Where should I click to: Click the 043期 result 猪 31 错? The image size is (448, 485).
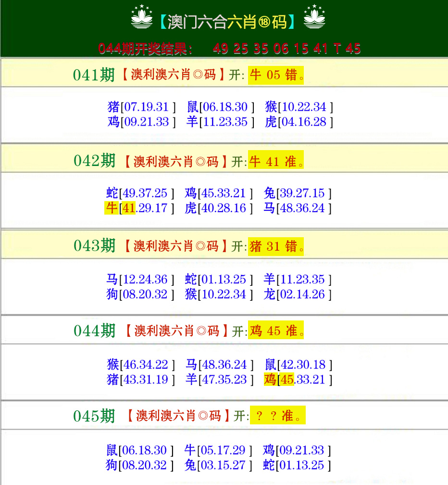tap(276, 246)
